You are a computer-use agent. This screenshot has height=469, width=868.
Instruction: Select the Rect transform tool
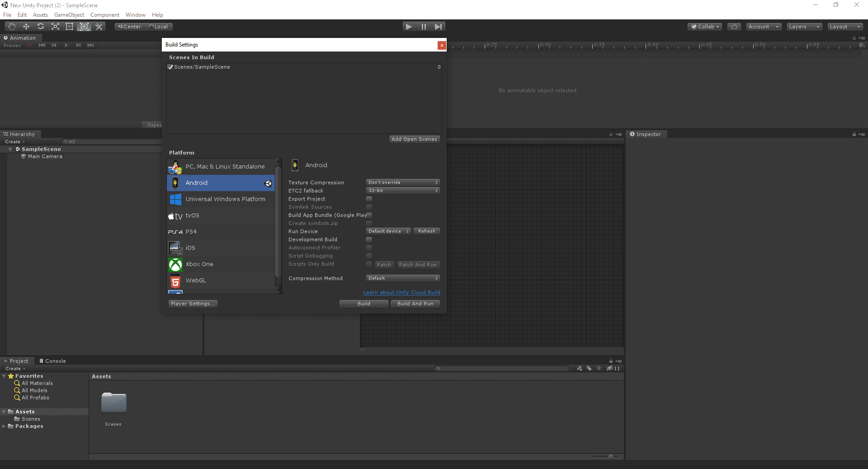tap(70, 27)
